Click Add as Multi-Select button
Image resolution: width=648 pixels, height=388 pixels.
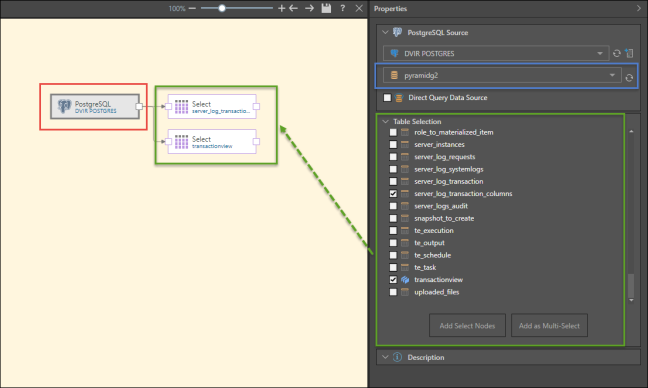pos(549,326)
